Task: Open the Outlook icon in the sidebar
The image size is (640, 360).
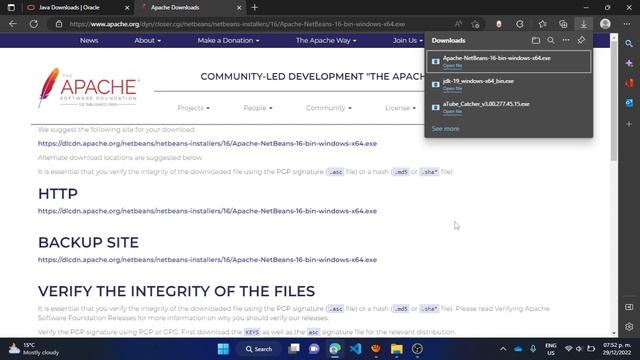Action: click(x=629, y=103)
